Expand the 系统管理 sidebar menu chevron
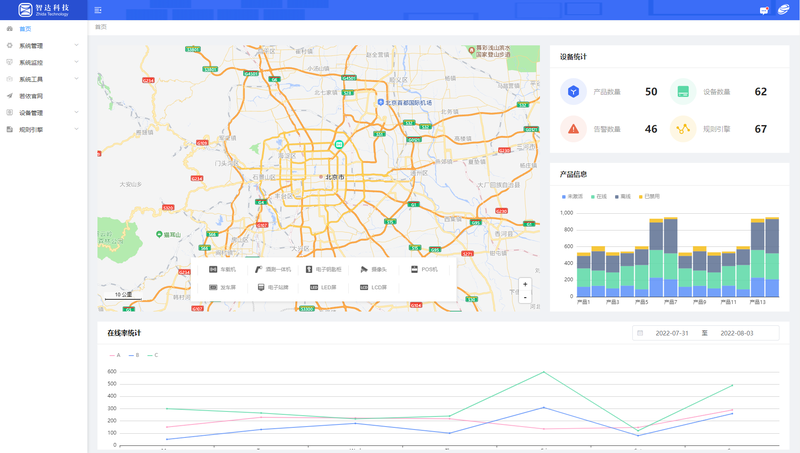This screenshot has width=800, height=453. (x=77, y=45)
